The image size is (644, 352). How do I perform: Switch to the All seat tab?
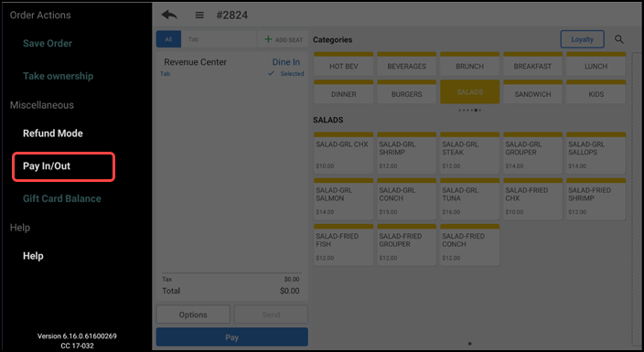pos(168,39)
